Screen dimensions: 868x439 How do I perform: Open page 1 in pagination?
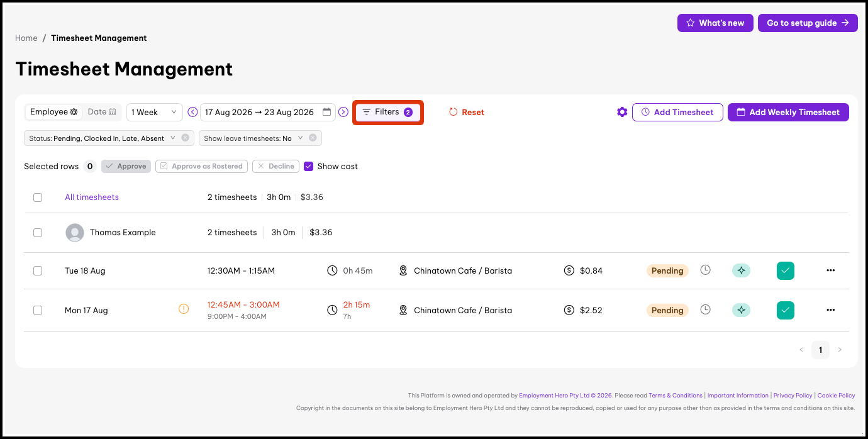pos(820,350)
